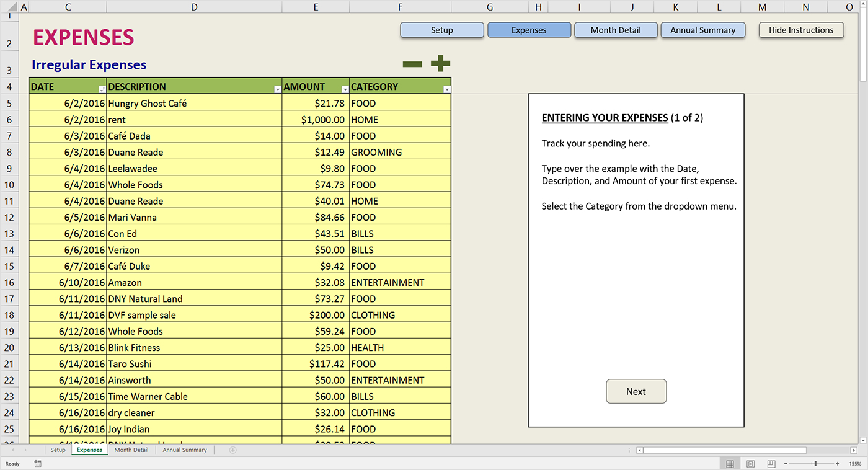This screenshot has width=868, height=470.
Task: Click the Setup navigation button
Action: point(441,30)
